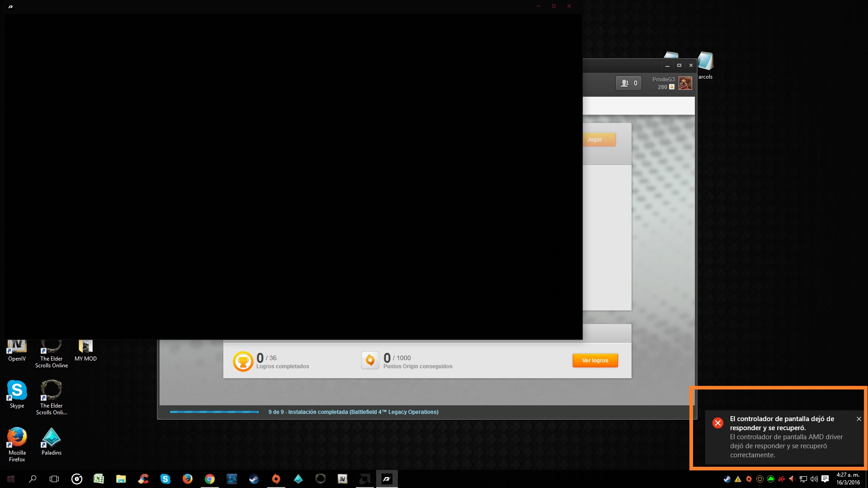Click the system volume speaker icon
The image size is (868, 488).
(x=814, y=479)
